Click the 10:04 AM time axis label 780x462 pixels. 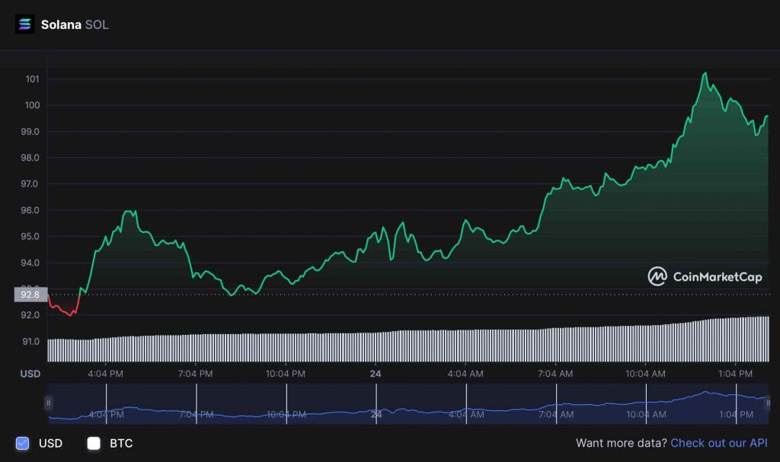coord(646,373)
